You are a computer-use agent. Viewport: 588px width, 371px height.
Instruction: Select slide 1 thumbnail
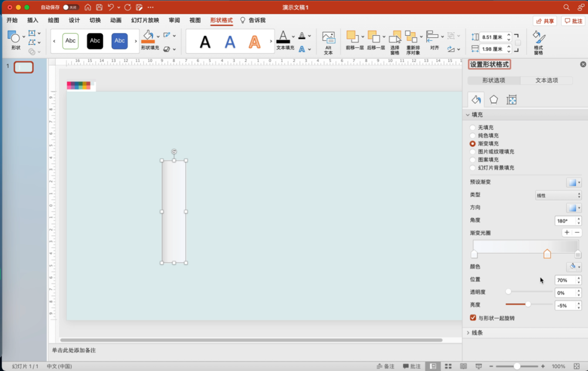[23, 67]
